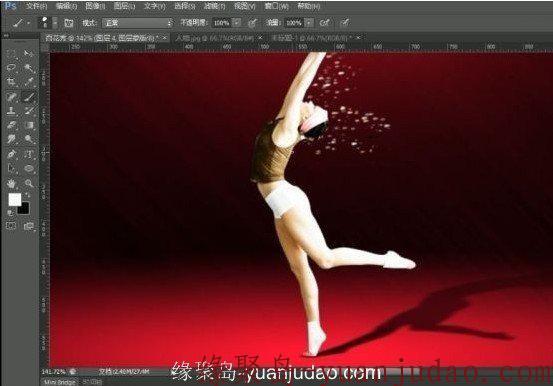553x386 pixels.
Task: Open the flow slider dropdown arrow
Action: (x=309, y=23)
